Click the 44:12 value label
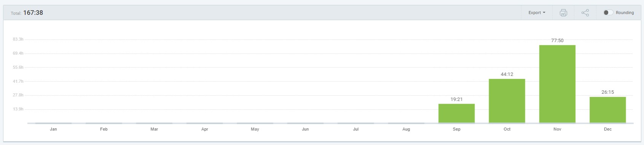This screenshot has height=145, width=644. click(507, 74)
